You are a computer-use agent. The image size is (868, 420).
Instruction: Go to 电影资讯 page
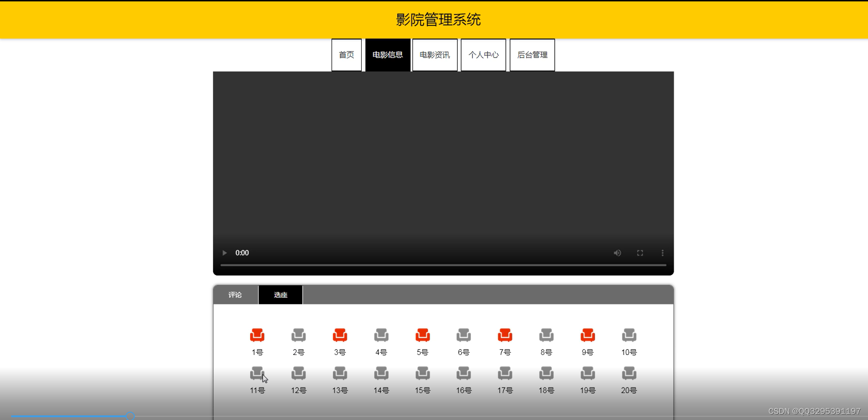[x=435, y=55]
